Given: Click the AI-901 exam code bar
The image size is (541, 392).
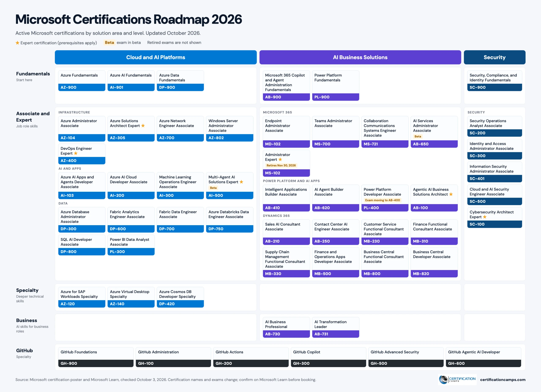Looking at the screenshot, I should pos(131,87).
